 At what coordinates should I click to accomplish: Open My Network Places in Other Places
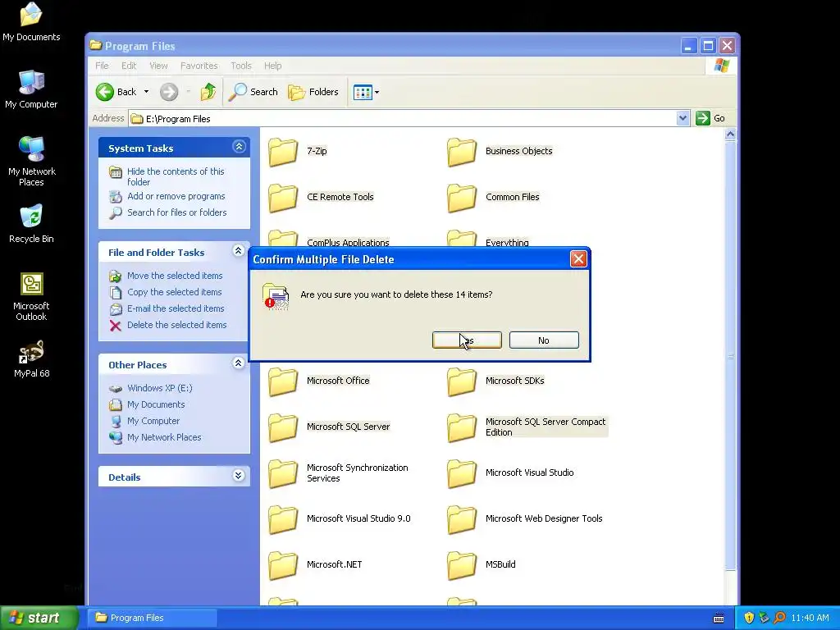click(164, 437)
